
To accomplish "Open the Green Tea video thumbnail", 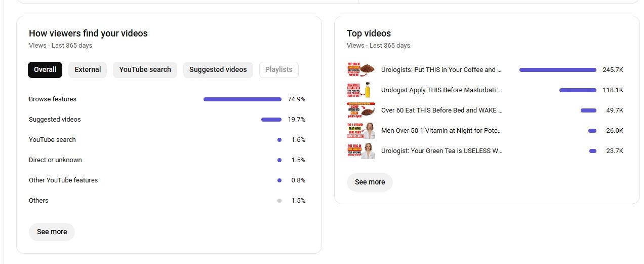I will pos(360,151).
